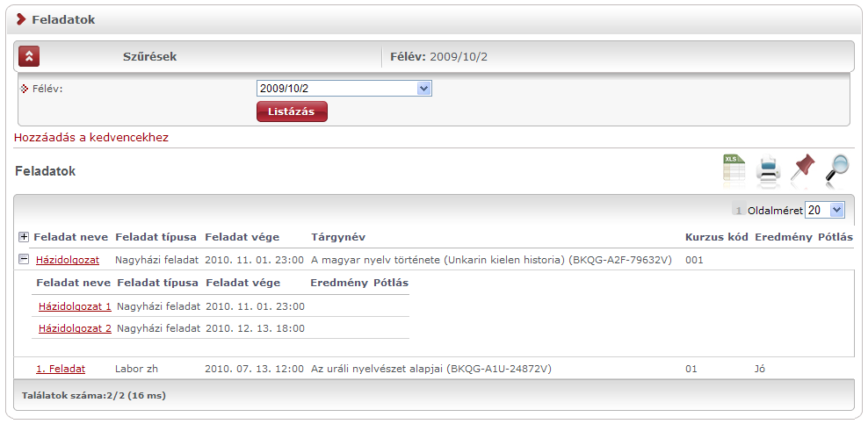Sort by main Feladat típusa column header
The image size is (868, 424).
tap(156, 237)
